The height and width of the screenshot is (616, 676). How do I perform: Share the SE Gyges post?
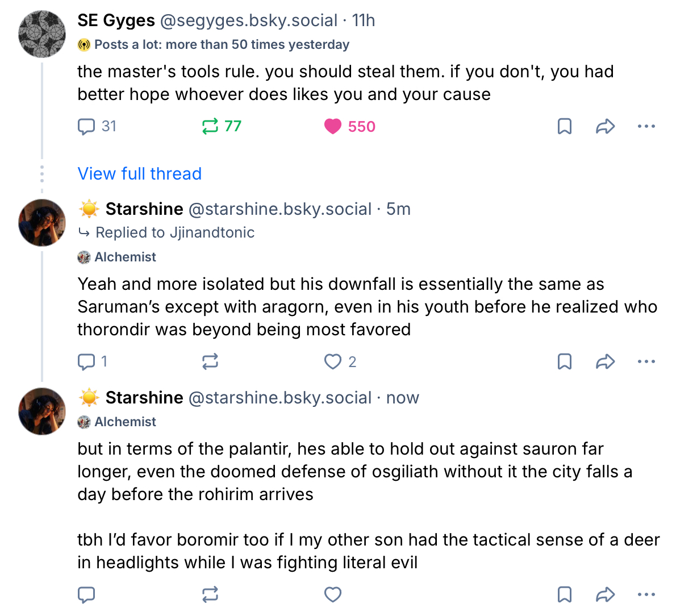click(605, 126)
